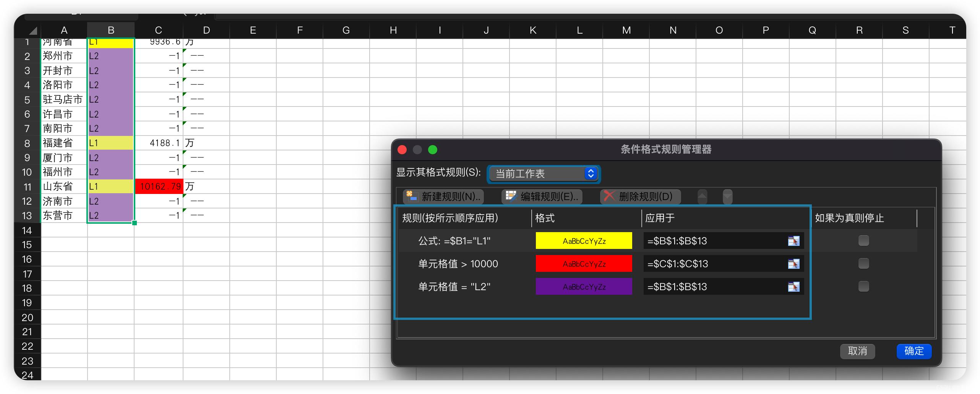Click cell with value 4188.1

coord(159,143)
